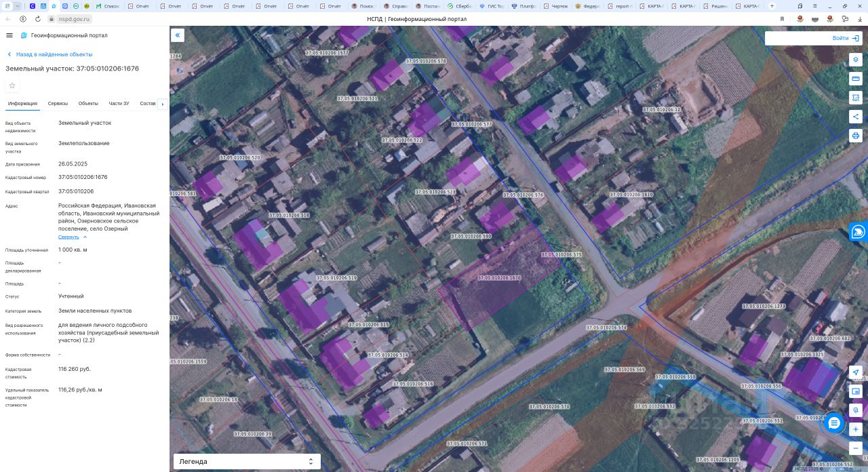The image size is (868, 472).
Task: Collapse the sidebar with double-chevron button
Action: pos(178,35)
